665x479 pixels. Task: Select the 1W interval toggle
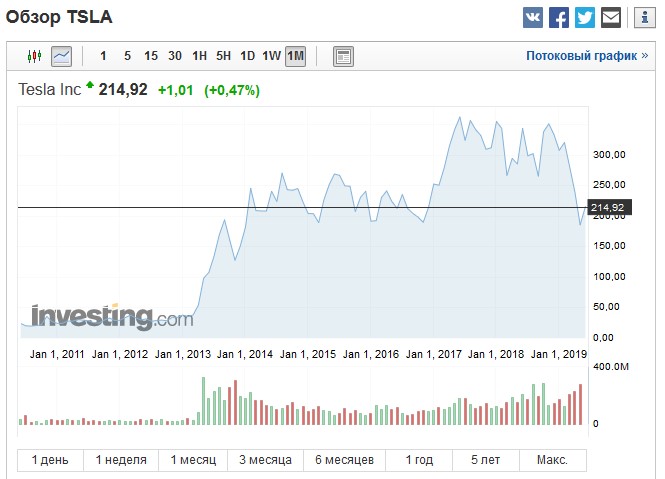pyautogui.click(x=271, y=56)
